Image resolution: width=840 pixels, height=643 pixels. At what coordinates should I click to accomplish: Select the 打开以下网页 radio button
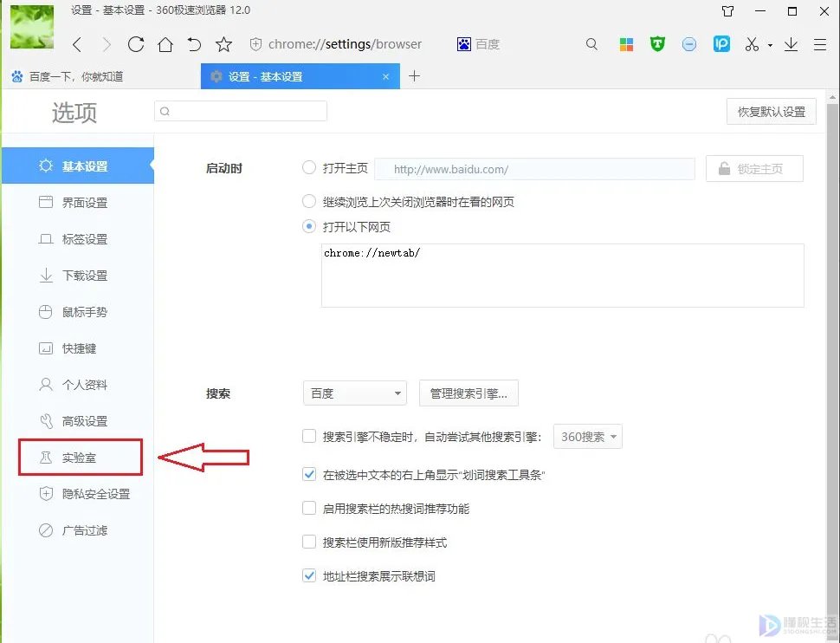point(309,226)
